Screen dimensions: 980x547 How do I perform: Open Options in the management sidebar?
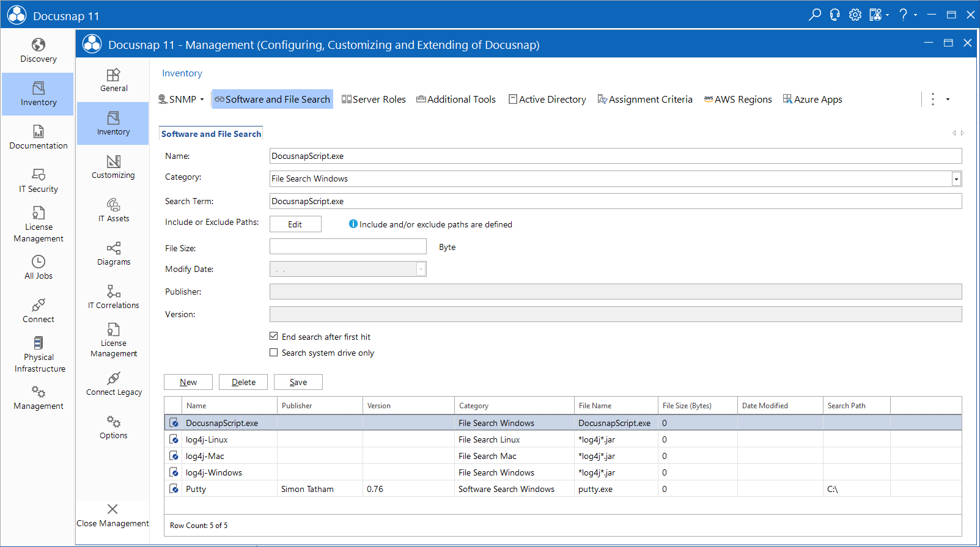coord(113,427)
